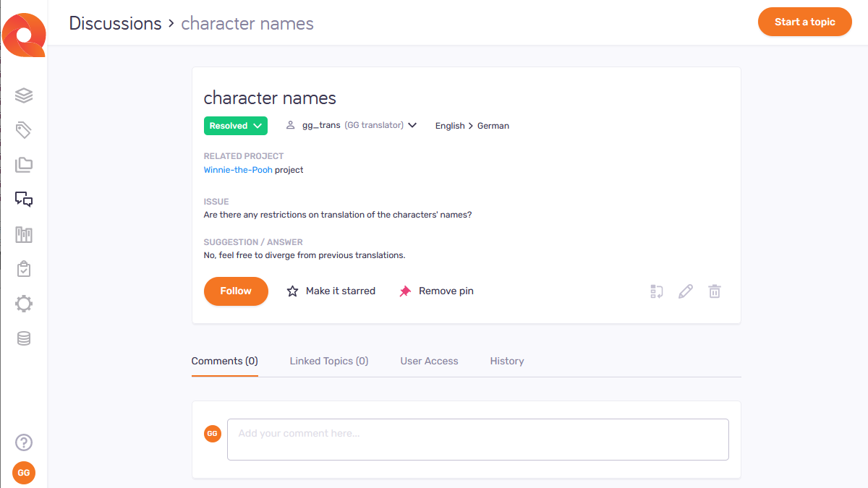Viewport: 868px width, 488px height.
Task: Toggle Remove pin on topic
Action: pos(436,291)
